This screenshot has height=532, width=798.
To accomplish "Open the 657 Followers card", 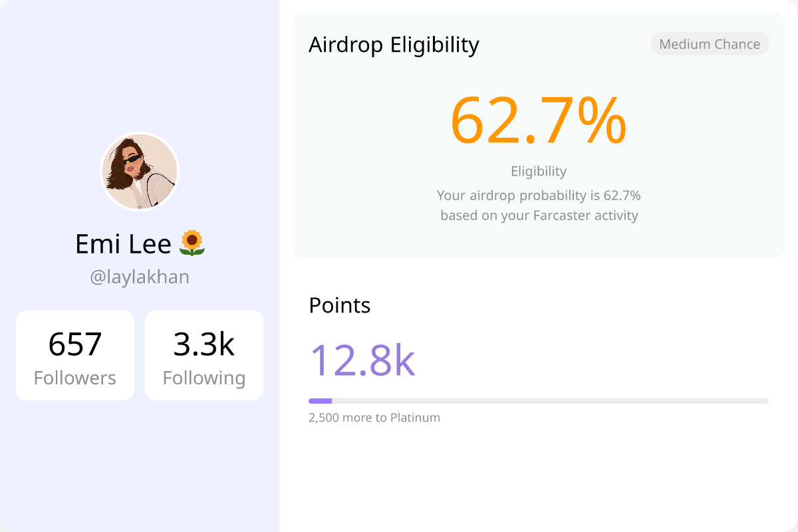I will (x=75, y=356).
